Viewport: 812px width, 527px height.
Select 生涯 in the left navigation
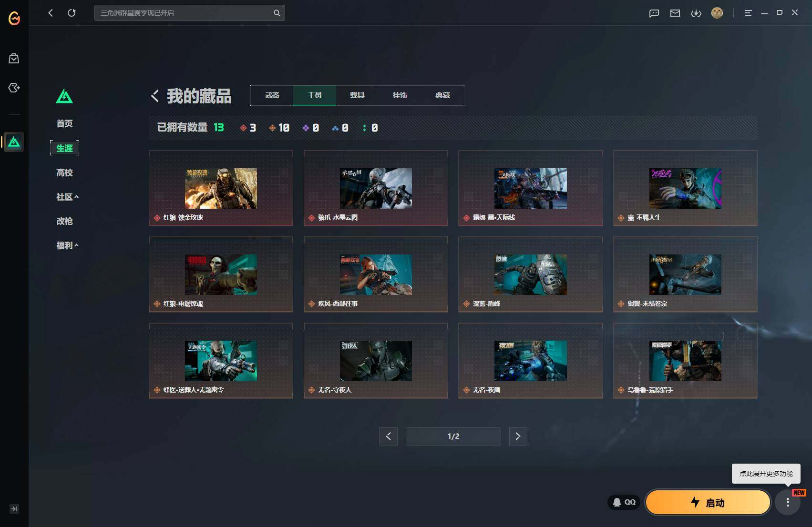click(64, 148)
